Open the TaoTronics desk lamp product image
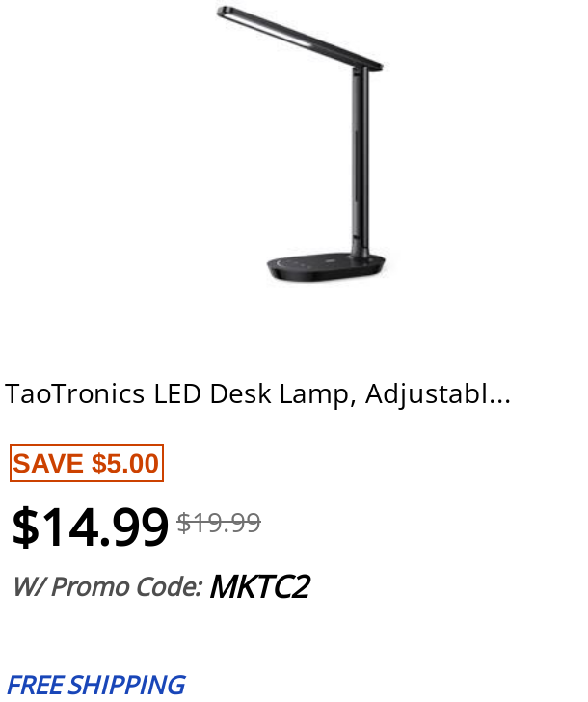588x702 pixels. (301, 145)
